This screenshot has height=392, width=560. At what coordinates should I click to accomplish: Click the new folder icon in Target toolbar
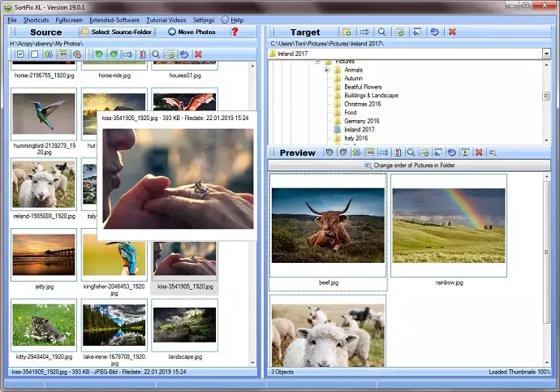346,32
